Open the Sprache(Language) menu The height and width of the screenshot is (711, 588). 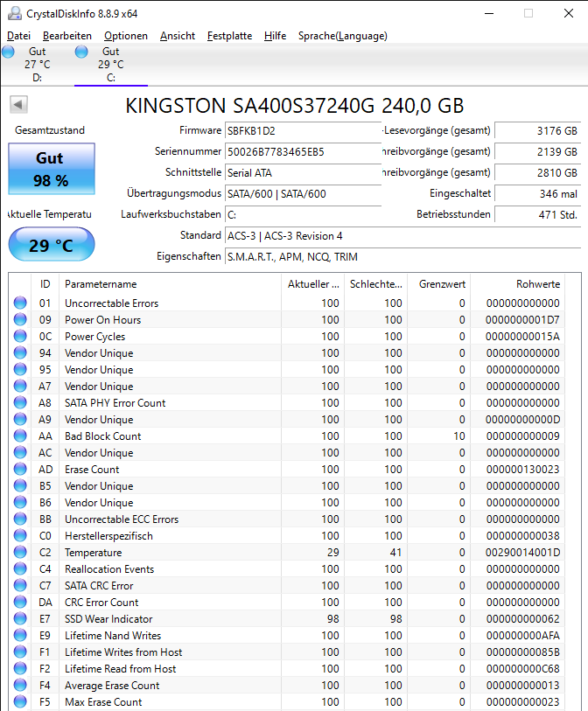(342, 36)
